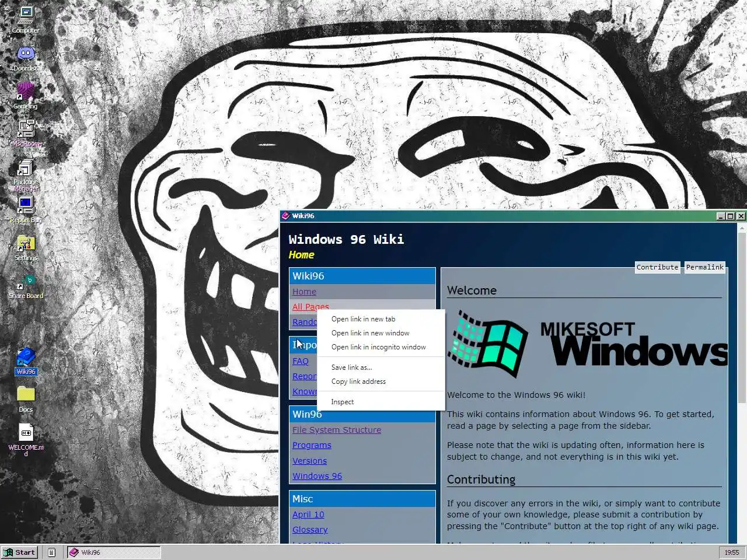Viewport: 747px width, 560px height.
Task: Open the Versions wiki link
Action: tap(309, 461)
